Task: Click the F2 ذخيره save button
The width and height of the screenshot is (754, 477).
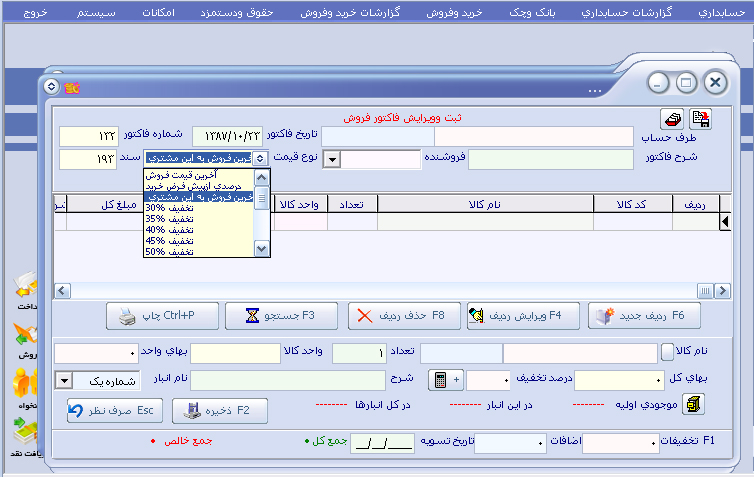Action: [218, 410]
